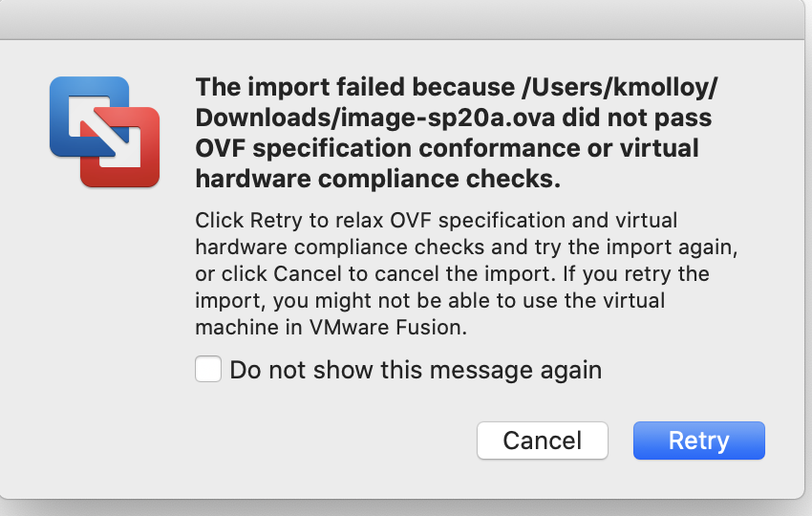This screenshot has height=516, width=812.
Task: Click the "Click Retry to relax OVF" sentence start
Action: [x=325, y=221]
